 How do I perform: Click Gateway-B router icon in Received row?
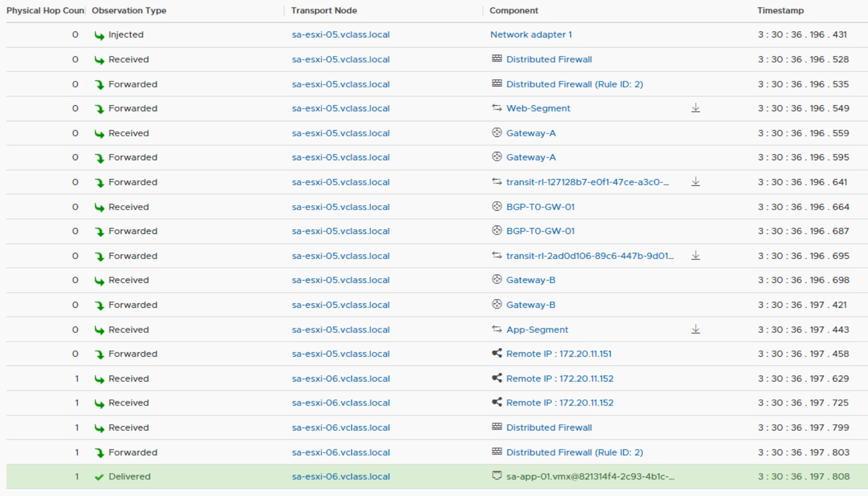tap(497, 280)
